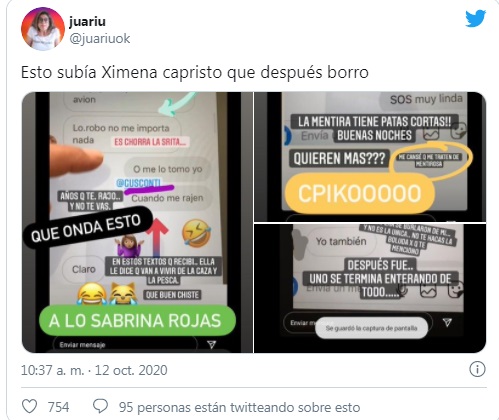Click the green A LO SABRINA ROJAS label
The image size is (499, 420).
tap(137, 320)
